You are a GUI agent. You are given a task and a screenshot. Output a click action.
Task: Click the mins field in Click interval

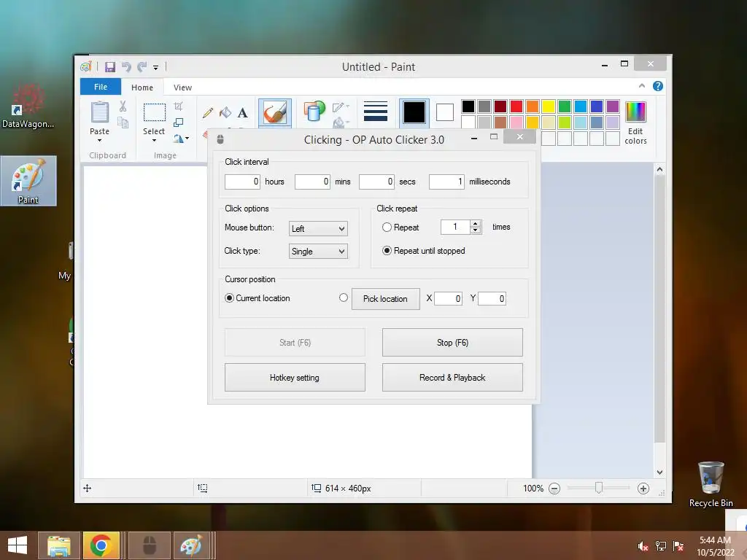(312, 182)
